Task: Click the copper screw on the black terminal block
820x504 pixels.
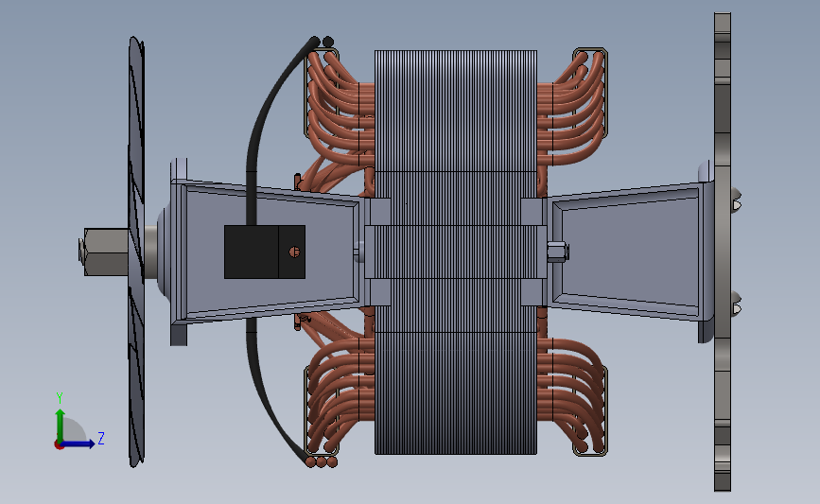Action: [294, 252]
